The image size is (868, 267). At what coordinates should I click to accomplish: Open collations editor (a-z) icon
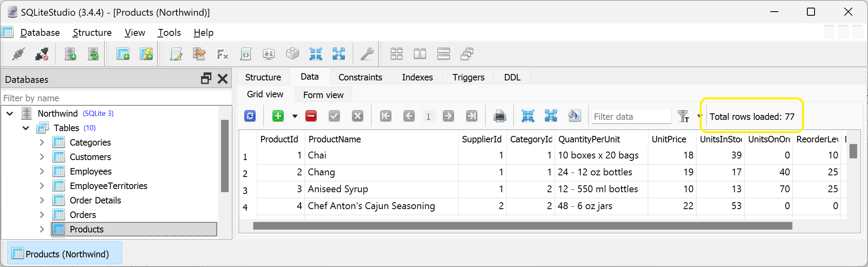pos(269,53)
